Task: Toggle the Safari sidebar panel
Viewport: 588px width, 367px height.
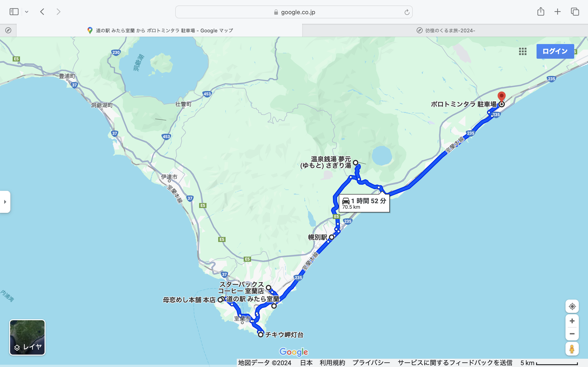Action: point(14,12)
